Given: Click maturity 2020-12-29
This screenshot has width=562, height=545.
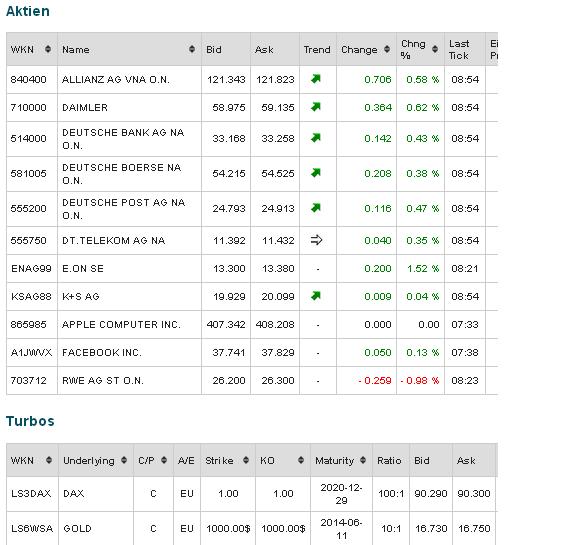Looking at the screenshot, I should point(341,494).
